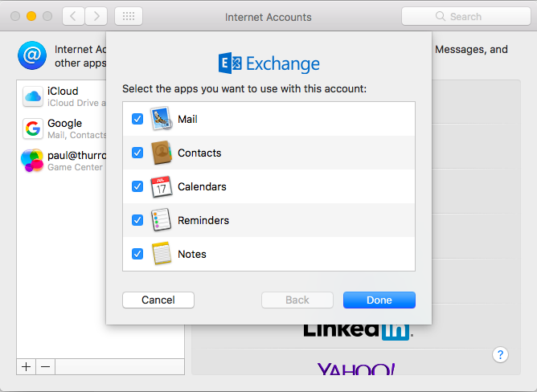The width and height of the screenshot is (537, 392).
Task: Click the Cancel button
Action: click(x=158, y=300)
